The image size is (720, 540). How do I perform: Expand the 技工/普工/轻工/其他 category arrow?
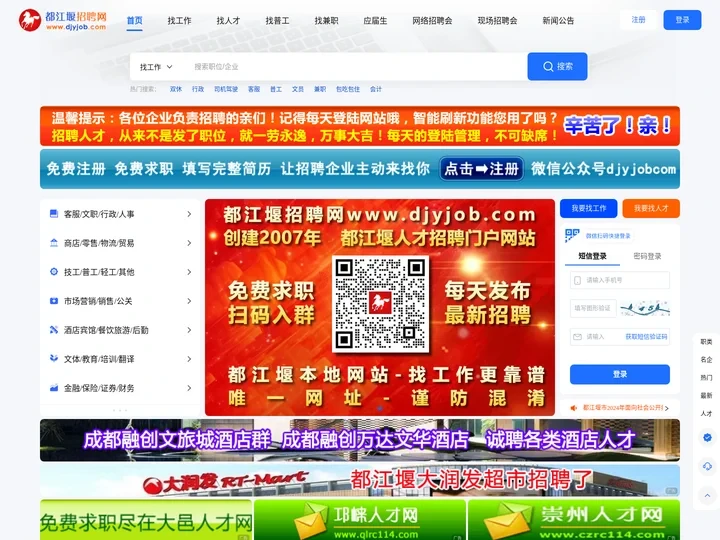click(x=189, y=272)
